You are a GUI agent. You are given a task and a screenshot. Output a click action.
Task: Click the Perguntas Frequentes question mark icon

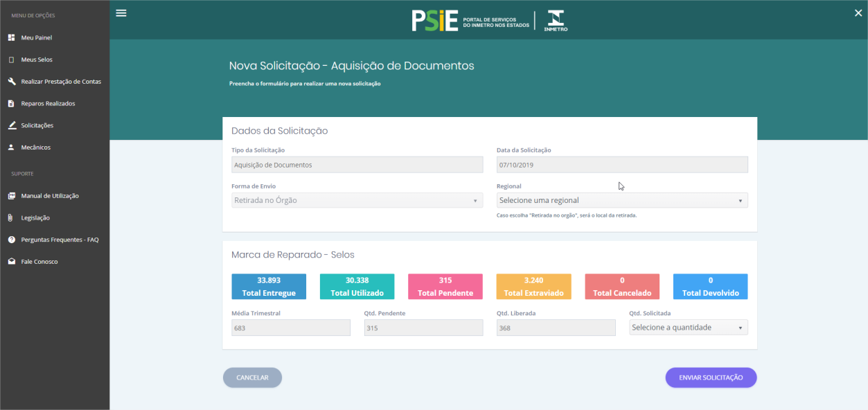point(11,240)
